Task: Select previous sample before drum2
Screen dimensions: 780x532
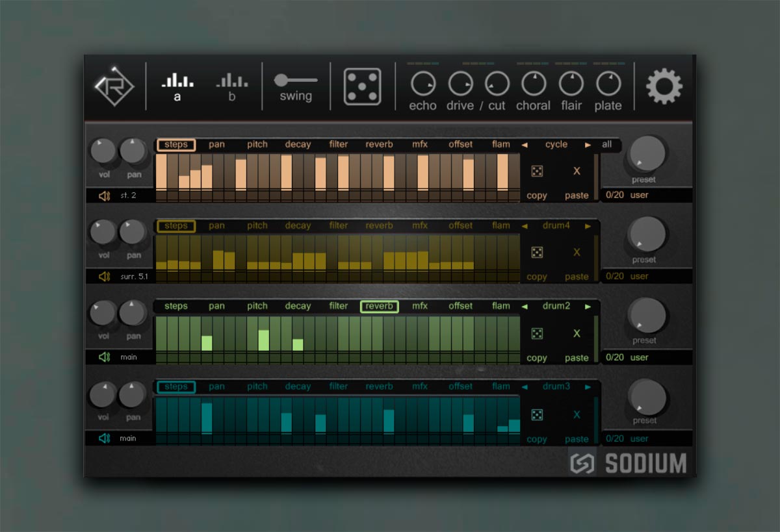Action: pos(525,307)
